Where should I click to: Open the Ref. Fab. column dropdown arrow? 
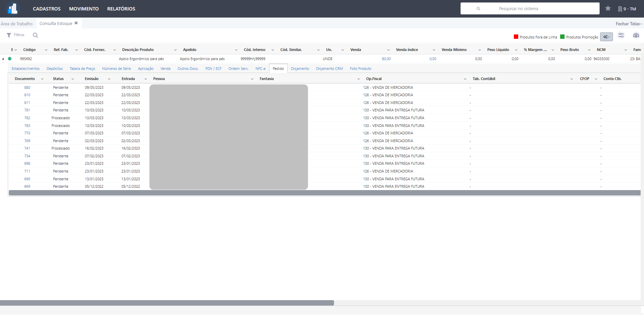click(76, 50)
